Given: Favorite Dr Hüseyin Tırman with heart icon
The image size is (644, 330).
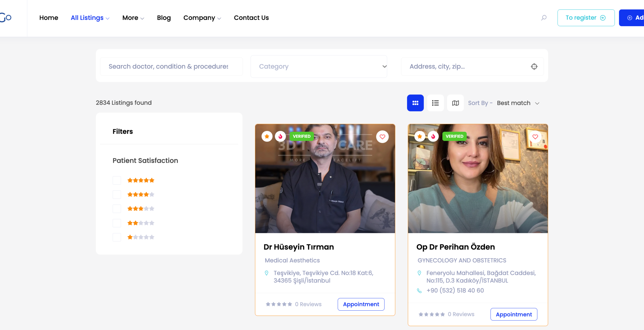Looking at the screenshot, I should [382, 137].
